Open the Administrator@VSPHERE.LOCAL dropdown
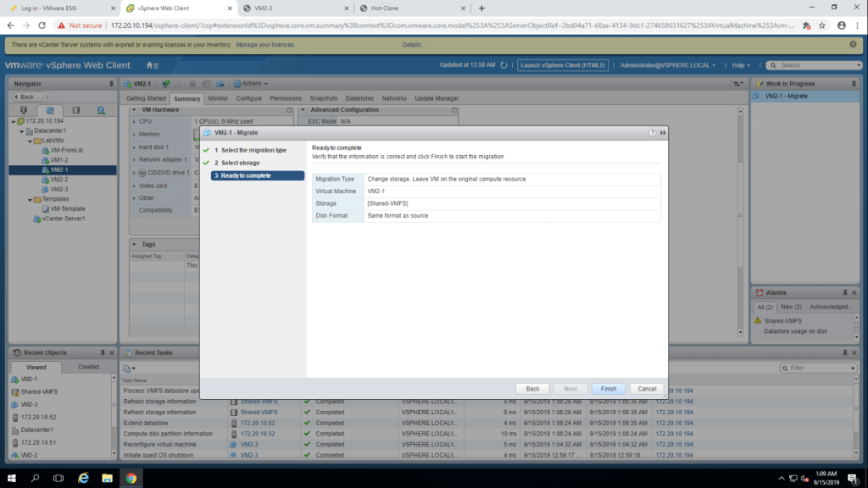 [x=668, y=65]
